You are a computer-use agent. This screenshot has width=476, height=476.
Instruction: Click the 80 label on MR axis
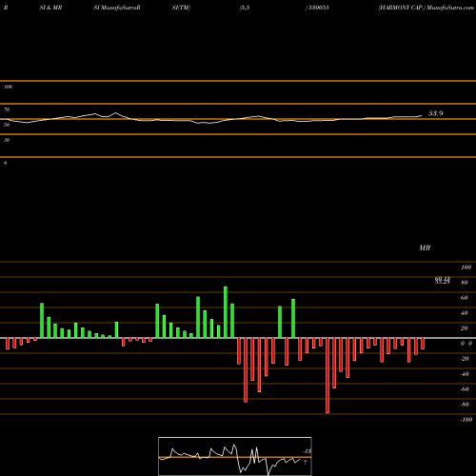[x=465, y=283]
